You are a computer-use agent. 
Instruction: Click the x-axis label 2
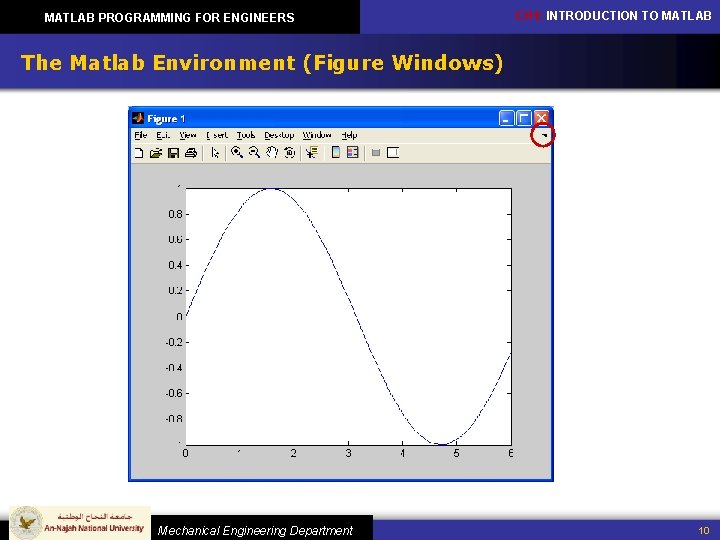point(294,453)
